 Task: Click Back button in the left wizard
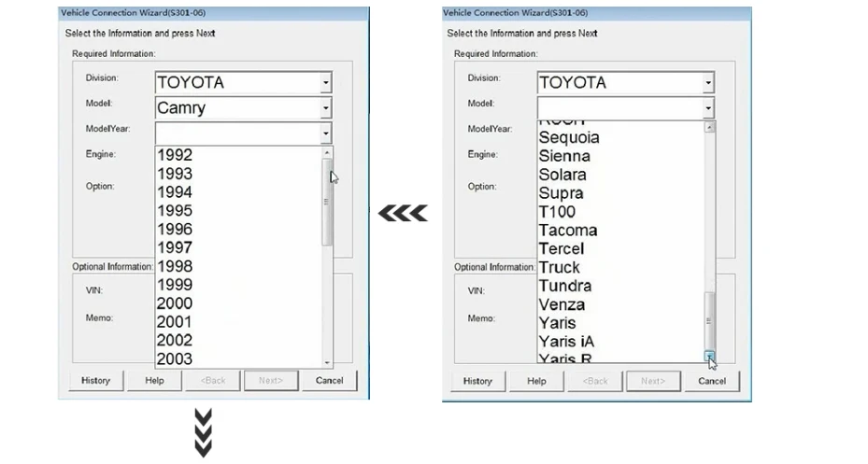[x=213, y=381]
